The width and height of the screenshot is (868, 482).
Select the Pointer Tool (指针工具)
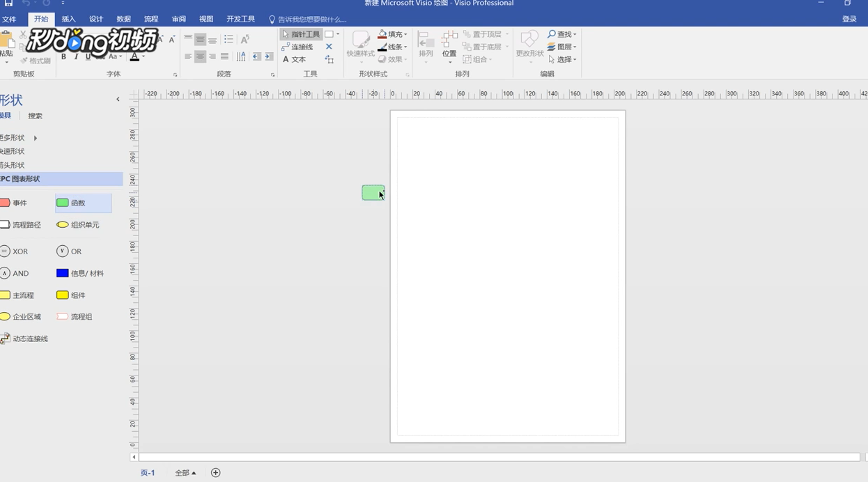pyautogui.click(x=301, y=34)
